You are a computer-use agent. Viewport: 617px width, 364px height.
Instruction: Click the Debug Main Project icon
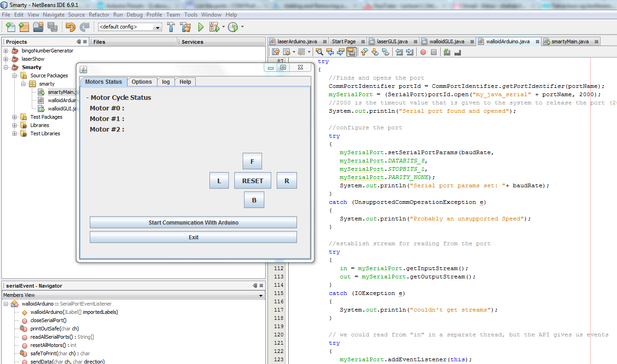(214, 27)
